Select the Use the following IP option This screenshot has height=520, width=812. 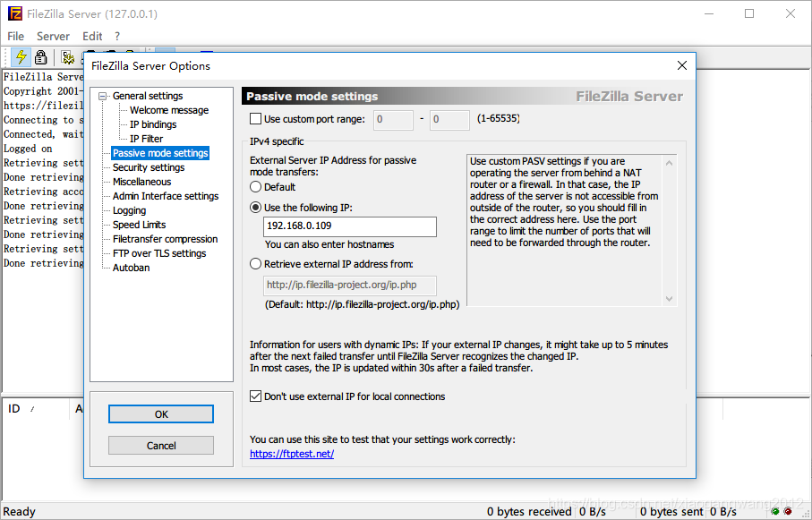coord(255,207)
